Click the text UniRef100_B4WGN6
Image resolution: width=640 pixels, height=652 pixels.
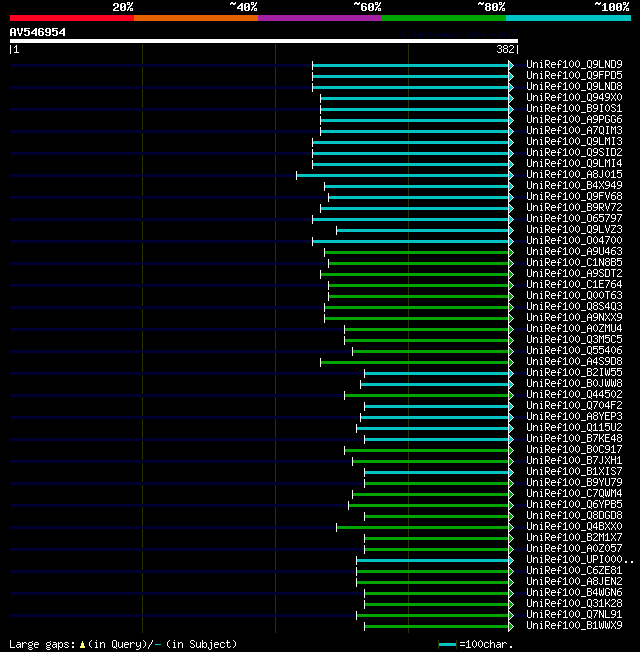pyautogui.click(x=574, y=593)
